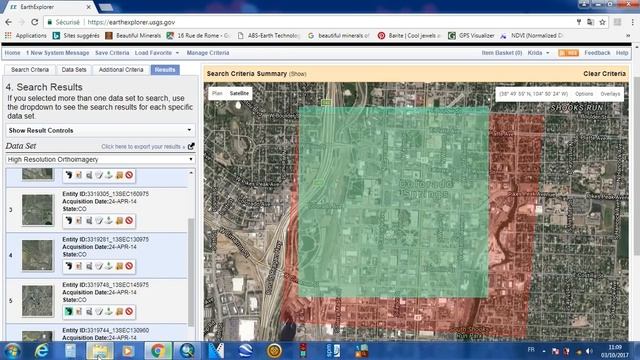Screen dimensions: 640x360
Task: Open the Krida user account menu
Action: pos(538,53)
